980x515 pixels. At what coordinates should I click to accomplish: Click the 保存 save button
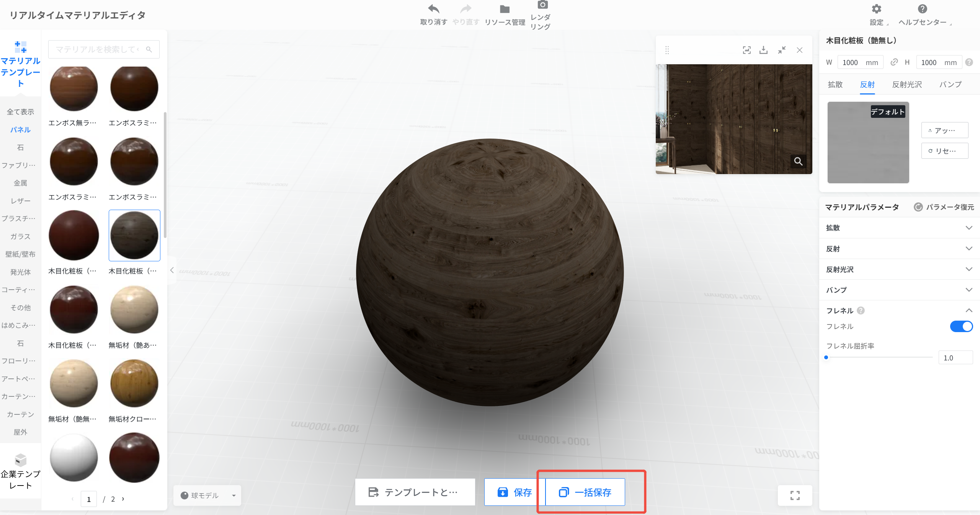(x=514, y=492)
